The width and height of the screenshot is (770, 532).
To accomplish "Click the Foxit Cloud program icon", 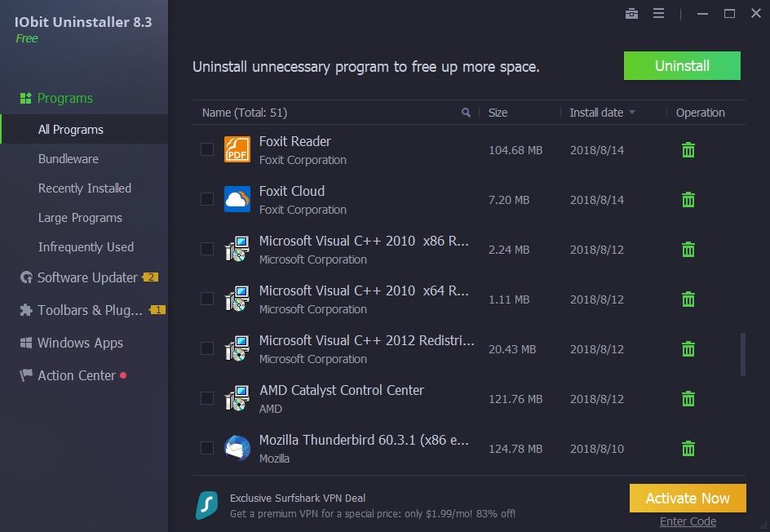I will (x=237, y=199).
